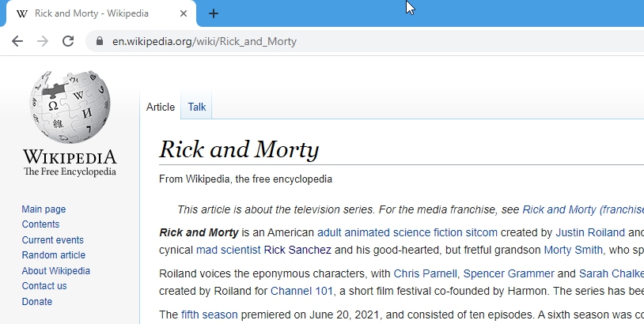644x324 pixels.
Task: Click the 'From Wikipedia, the free encyclopedia' text
Action: click(x=245, y=179)
